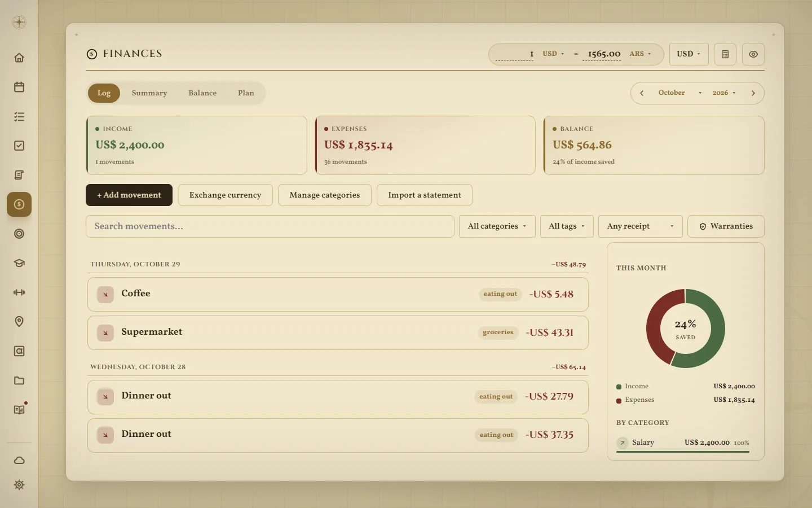Open the Calendar icon in sidebar

tap(19, 87)
